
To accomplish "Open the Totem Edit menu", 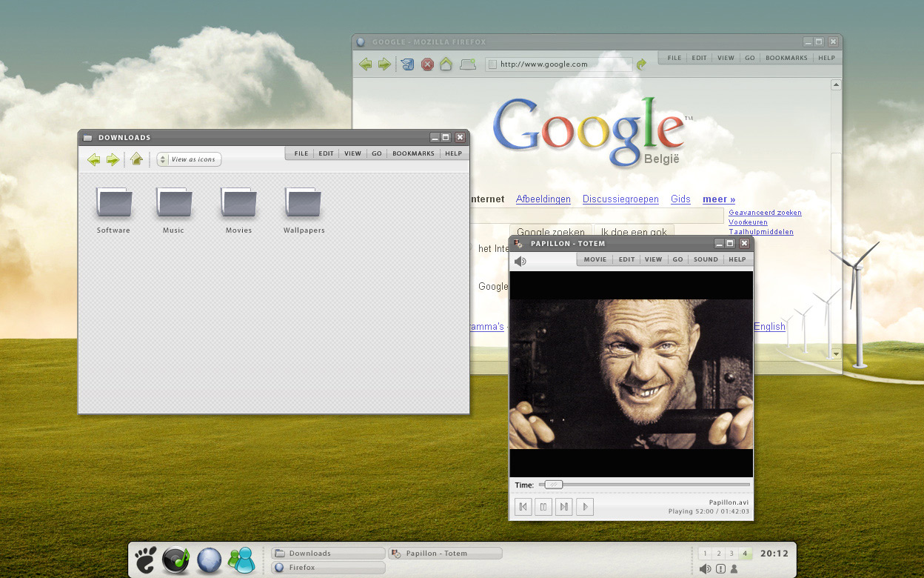I will [x=627, y=259].
